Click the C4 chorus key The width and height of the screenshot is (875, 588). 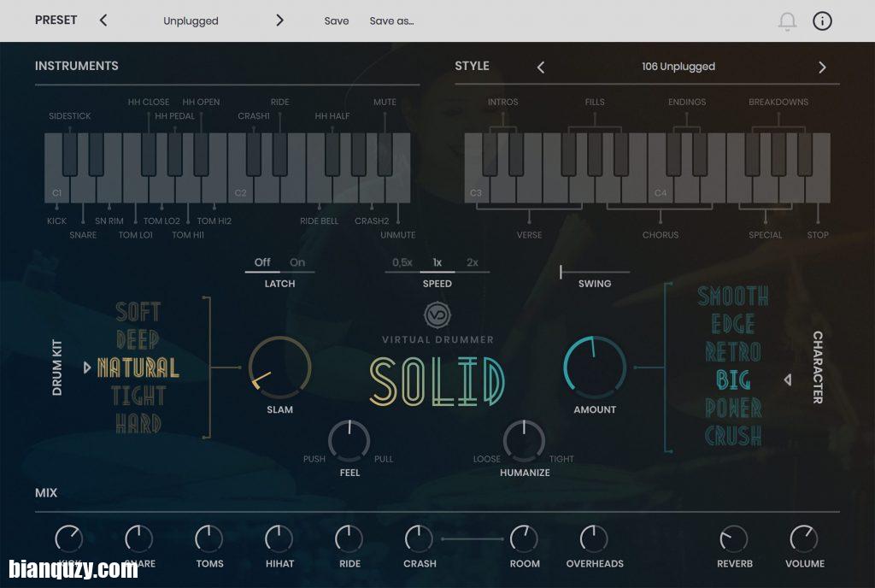click(661, 190)
